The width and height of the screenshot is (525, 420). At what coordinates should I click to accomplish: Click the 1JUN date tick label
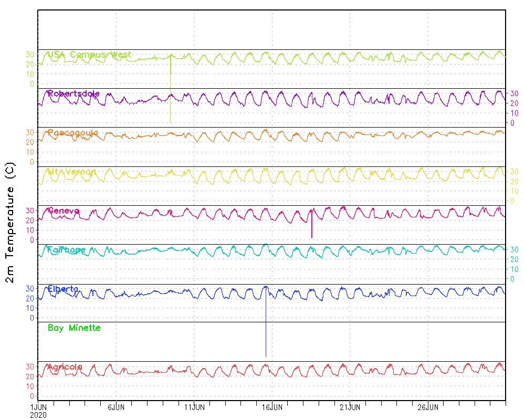click(38, 407)
